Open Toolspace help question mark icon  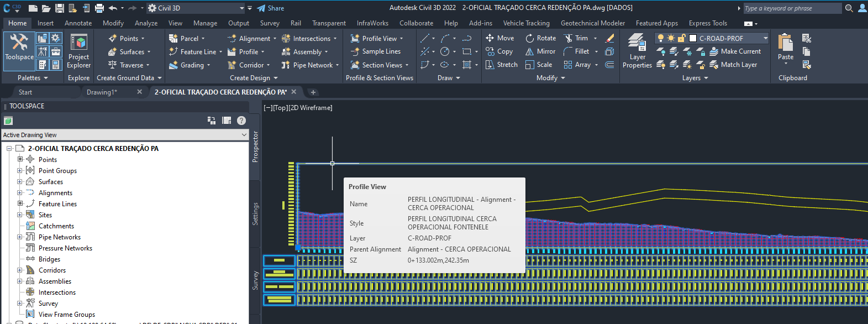241,121
